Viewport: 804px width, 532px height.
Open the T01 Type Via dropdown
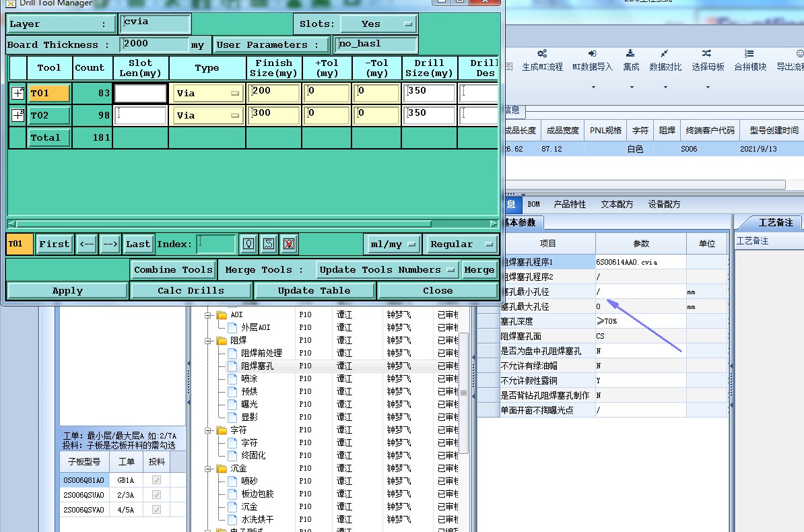coord(207,94)
